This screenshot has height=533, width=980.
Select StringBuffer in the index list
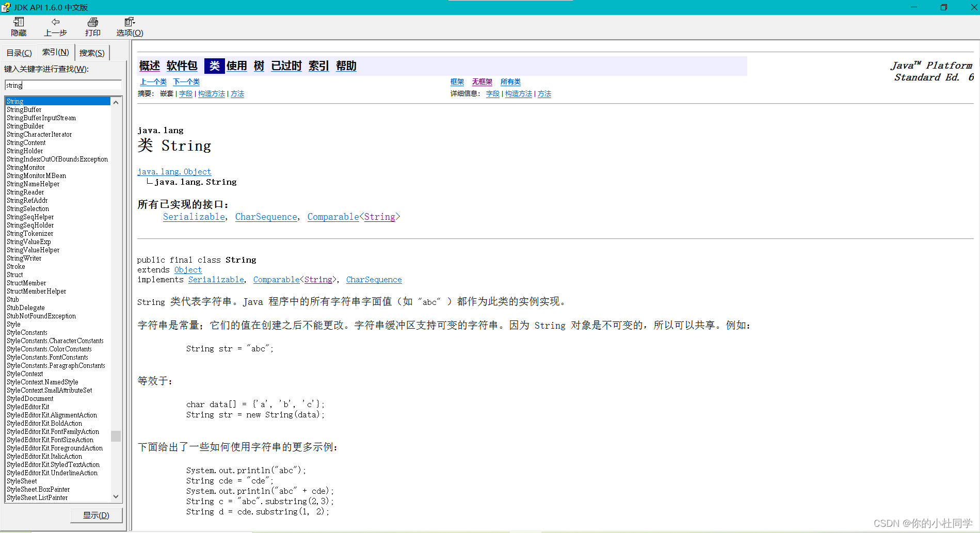point(24,109)
